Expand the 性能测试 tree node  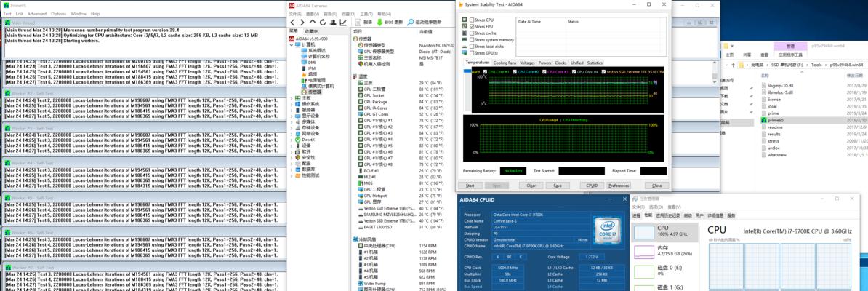click(x=292, y=175)
